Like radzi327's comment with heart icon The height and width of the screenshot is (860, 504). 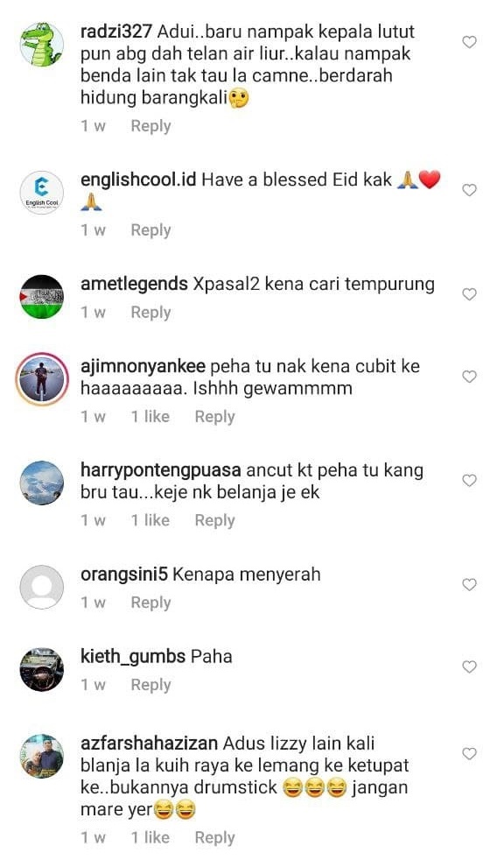[470, 42]
